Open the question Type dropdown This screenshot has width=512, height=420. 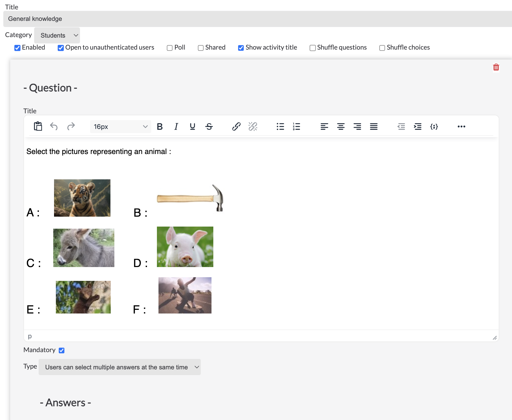[120, 367]
